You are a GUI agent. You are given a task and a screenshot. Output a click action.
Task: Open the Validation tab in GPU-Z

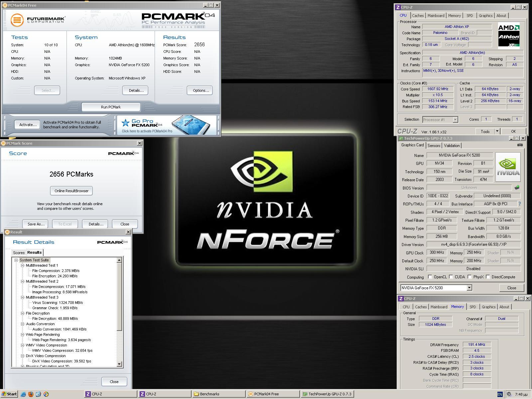pos(452,146)
